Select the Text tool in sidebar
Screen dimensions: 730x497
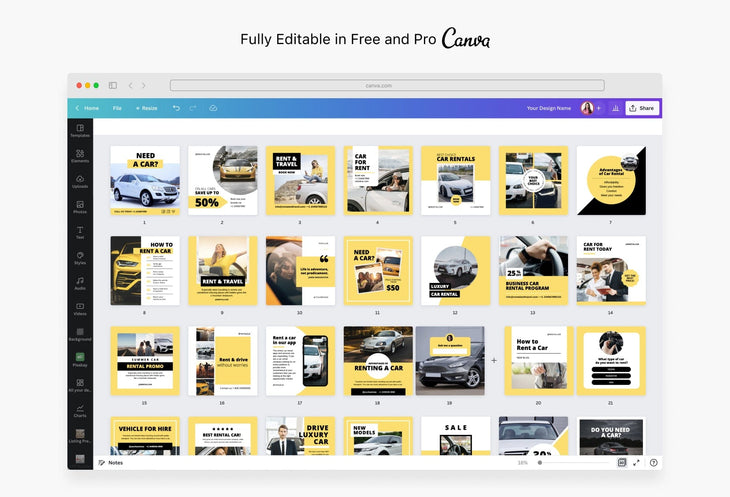80,232
